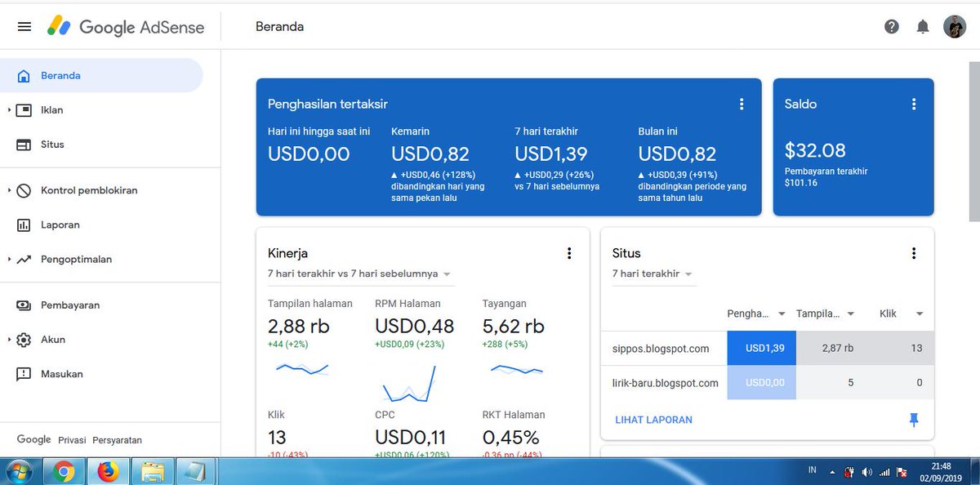Image resolution: width=980 pixels, height=485 pixels.
Task: Click LIHAT LAPORAN link
Action: (653, 420)
